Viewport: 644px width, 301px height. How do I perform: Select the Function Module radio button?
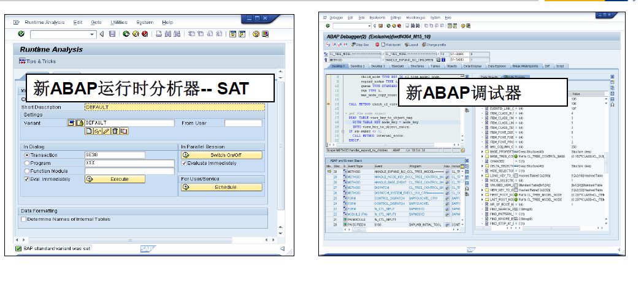coord(27,171)
